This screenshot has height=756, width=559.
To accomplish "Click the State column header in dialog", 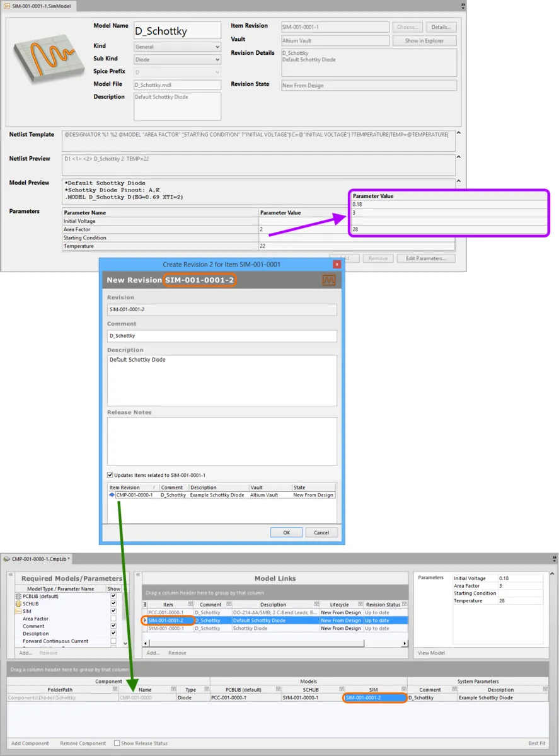I will click(313, 488).
